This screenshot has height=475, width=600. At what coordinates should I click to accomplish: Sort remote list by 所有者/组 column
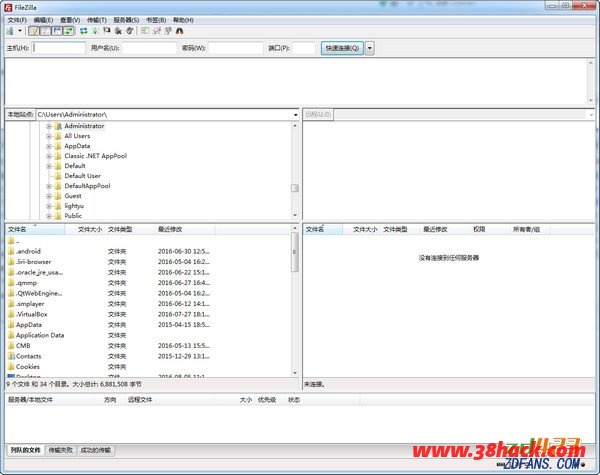click(x=530, y=229)
